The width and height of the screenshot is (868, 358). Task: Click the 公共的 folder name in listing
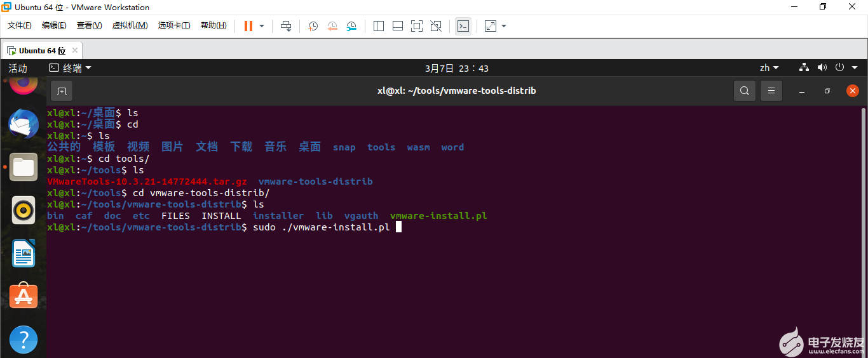64,147
